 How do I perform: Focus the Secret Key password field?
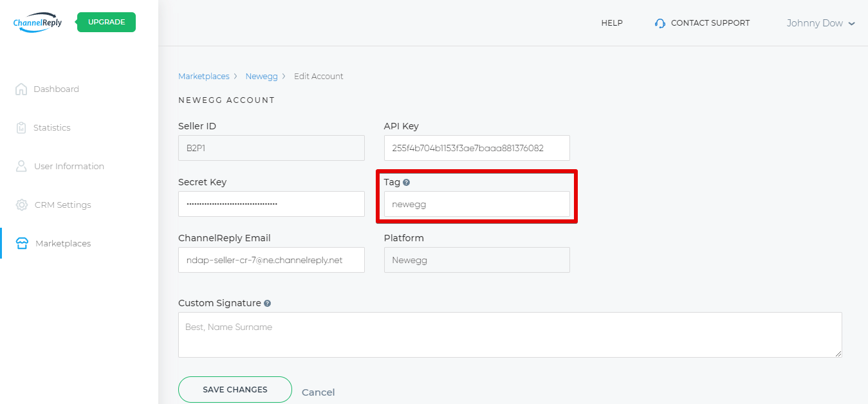point(272,204)
